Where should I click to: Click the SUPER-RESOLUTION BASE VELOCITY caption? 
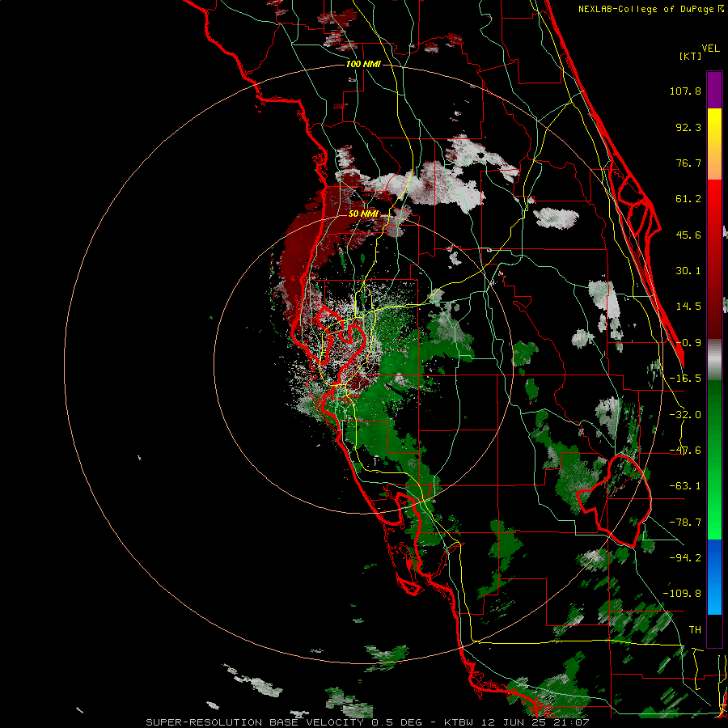click(x=255, y=722)
